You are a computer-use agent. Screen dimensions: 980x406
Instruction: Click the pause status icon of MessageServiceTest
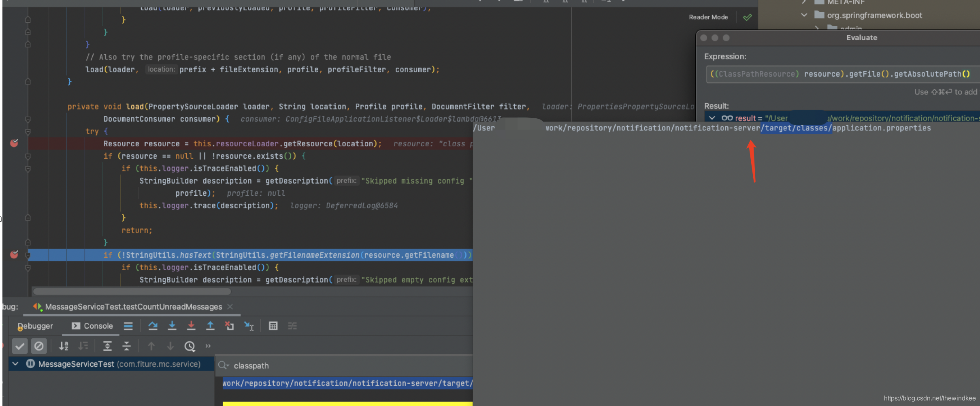coord(30,363)
